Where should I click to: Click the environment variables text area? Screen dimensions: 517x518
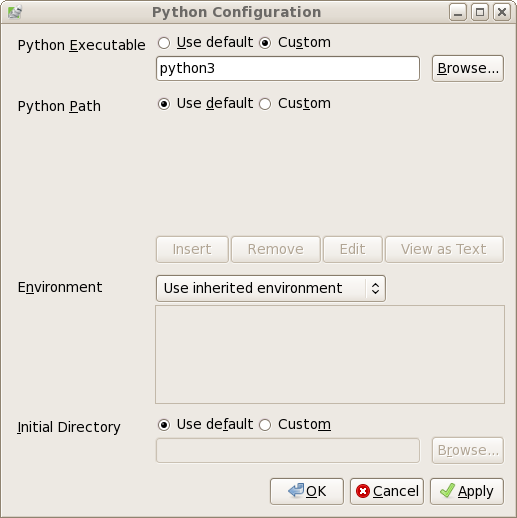click(x=330, y=354)
